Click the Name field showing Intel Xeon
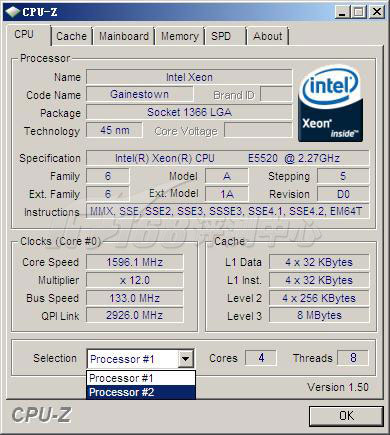Viewport: 390px width, 435px height. (x=189, y=77)
